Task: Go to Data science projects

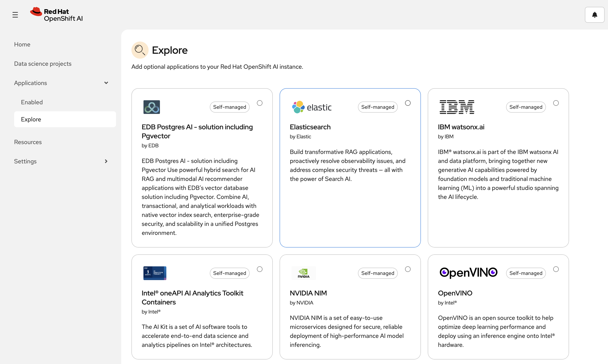Action: tap(43, 64)
